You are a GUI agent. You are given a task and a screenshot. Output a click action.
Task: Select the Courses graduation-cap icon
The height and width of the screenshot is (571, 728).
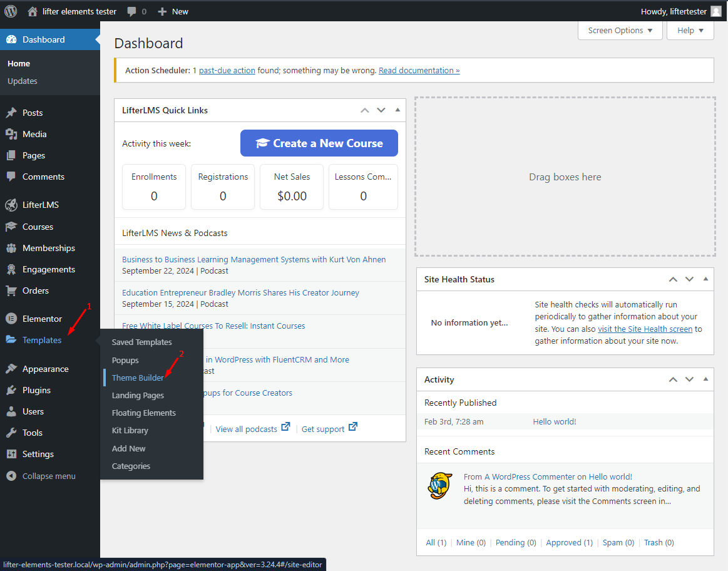tap(14, 226)
